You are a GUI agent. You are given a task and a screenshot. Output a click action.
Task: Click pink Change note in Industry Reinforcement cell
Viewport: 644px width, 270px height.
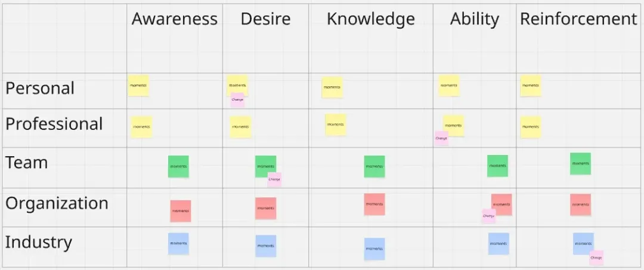[x=596, y=258]
